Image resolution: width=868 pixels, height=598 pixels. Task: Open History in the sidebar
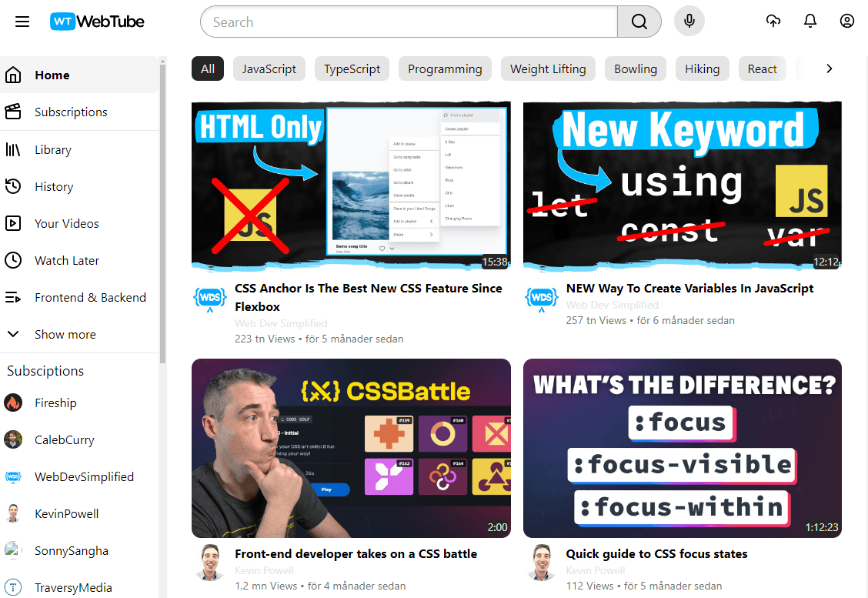(80, 186)
